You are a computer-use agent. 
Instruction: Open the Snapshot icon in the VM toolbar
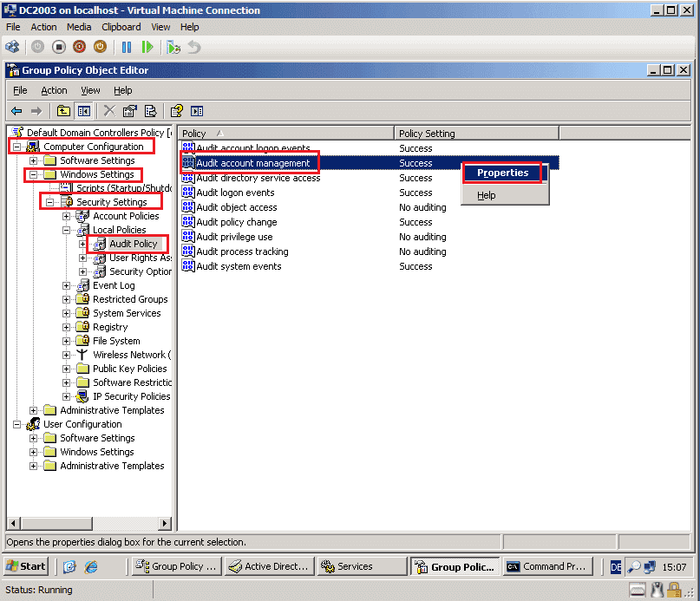tap(171, 47)
